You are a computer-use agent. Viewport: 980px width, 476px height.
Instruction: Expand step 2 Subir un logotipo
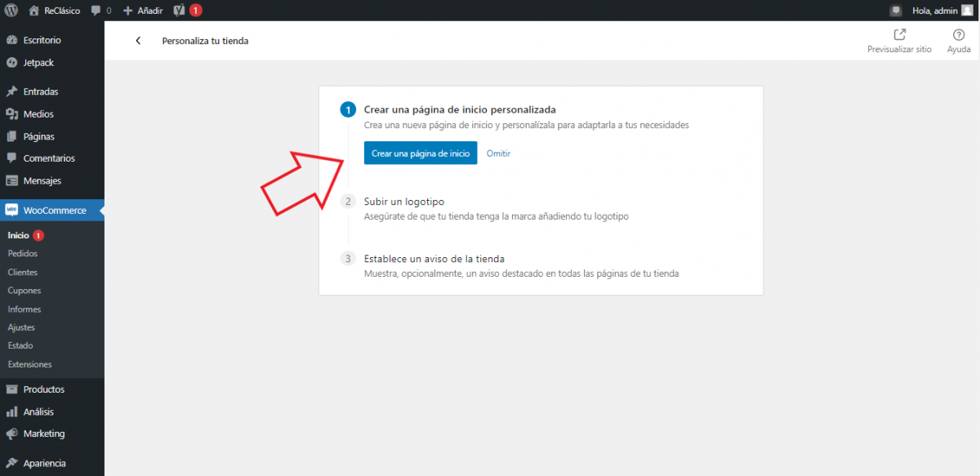coord(403,201)
